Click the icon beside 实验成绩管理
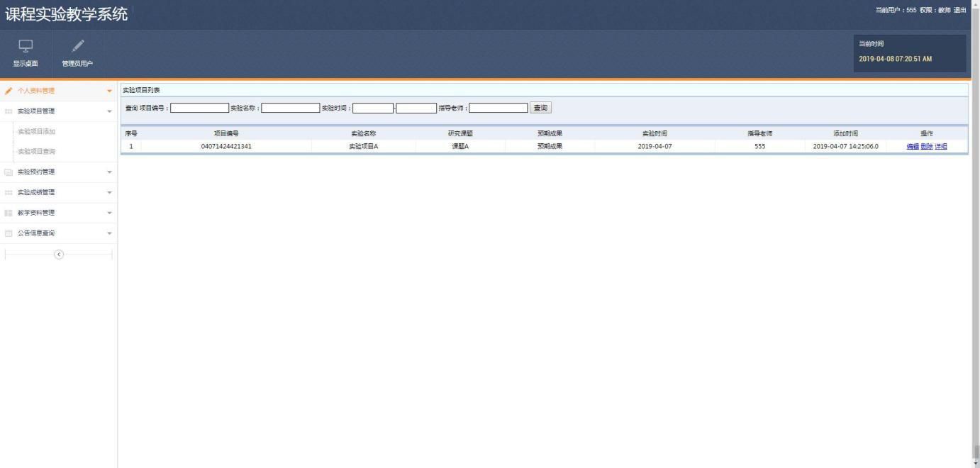This screenshot has height=468, width=980. tap(9, 192)
